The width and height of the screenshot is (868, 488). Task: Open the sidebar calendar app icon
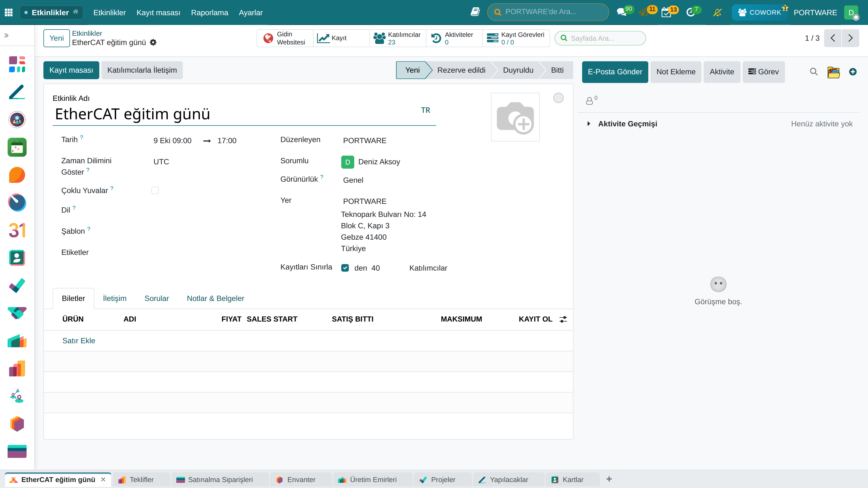[x=17, y=147]
